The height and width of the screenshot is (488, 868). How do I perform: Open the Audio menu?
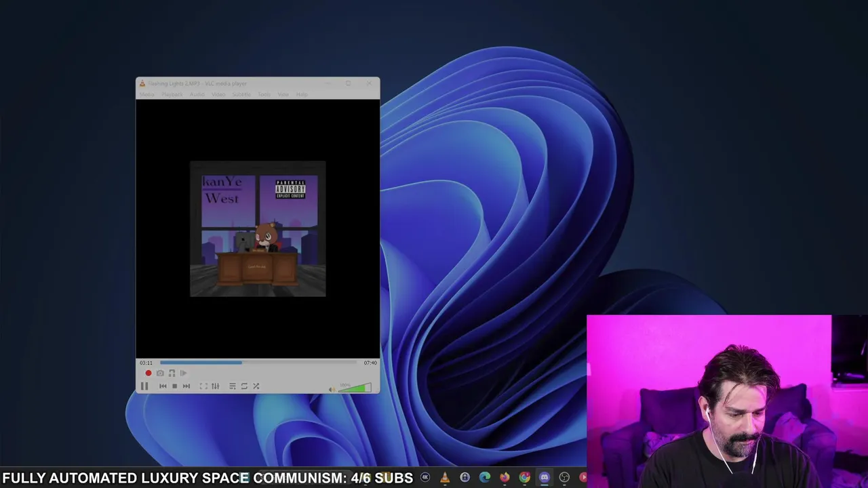(197, 94)
